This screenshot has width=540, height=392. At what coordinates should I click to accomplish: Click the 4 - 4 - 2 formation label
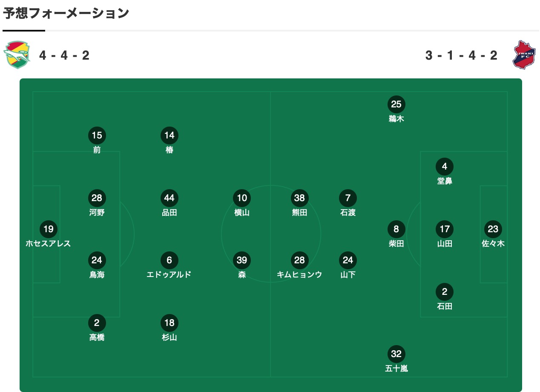[64, 55]
